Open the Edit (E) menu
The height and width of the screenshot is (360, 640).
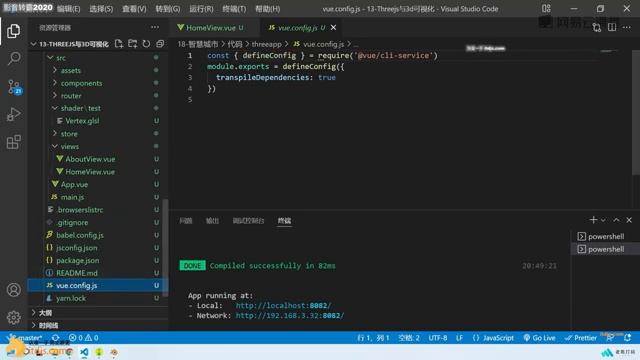tap(69, 9)
